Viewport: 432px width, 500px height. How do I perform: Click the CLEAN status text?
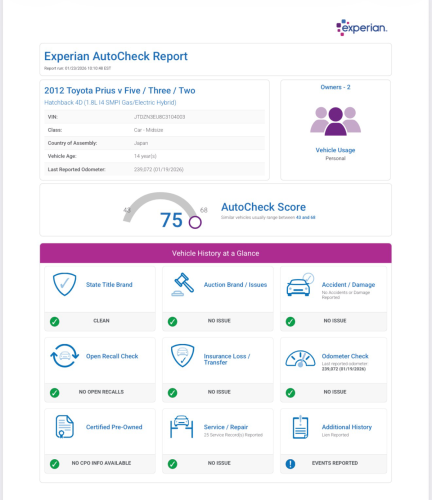pos(101,321)
